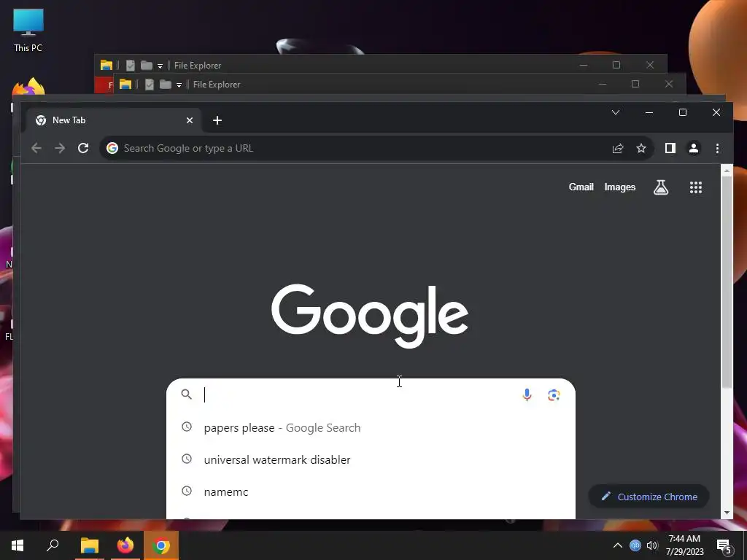Open the Chrome profile avatar menu
Viewport: 747px width, 560px height.
point(694,148)
